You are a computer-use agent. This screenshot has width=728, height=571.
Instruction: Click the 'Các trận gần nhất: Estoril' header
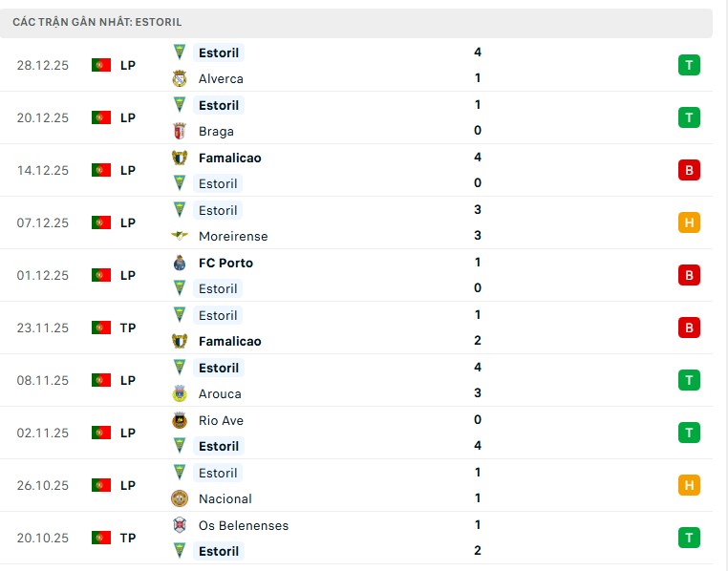click(x=97, y=22)
